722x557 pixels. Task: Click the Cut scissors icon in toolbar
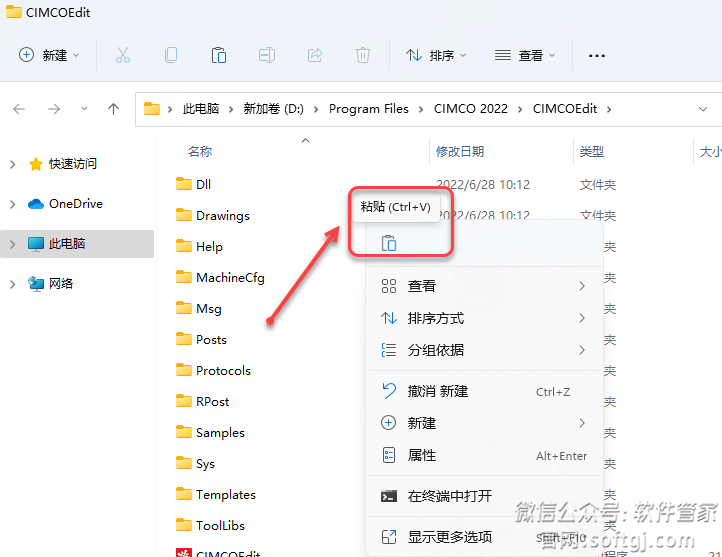122,55
